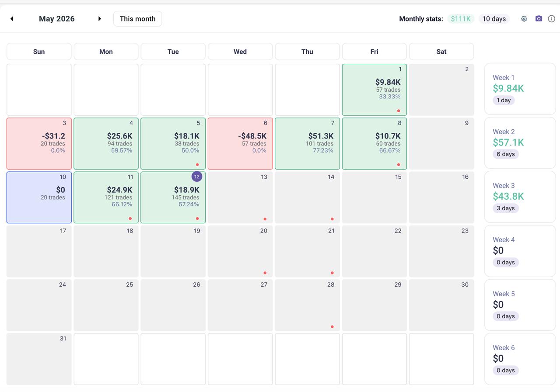This screenshot has width=560, height=392.
Task: Select empty day May 22
Action: click(374, 251)
